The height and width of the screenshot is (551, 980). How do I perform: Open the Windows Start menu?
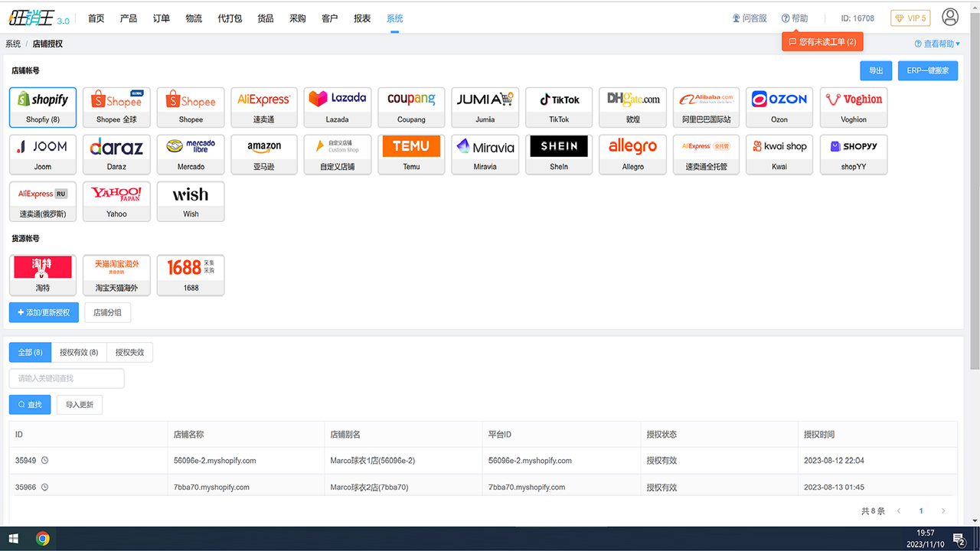(13, 539)
